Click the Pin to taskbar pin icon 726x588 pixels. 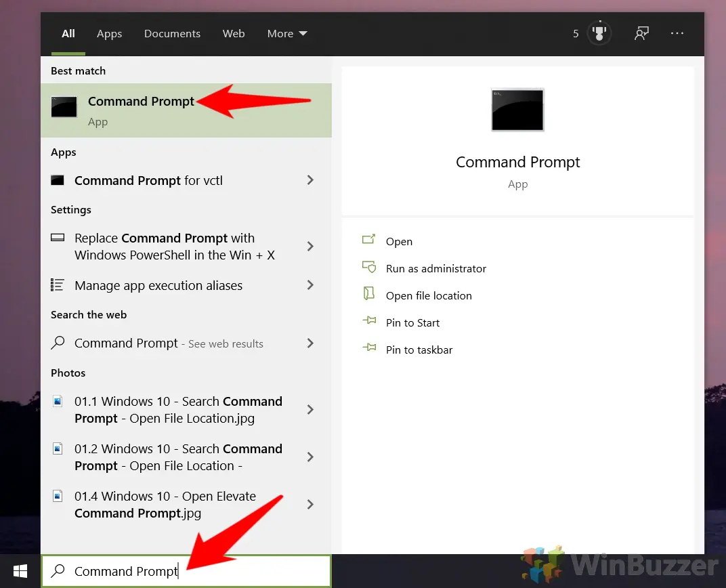tap(369, 348)
